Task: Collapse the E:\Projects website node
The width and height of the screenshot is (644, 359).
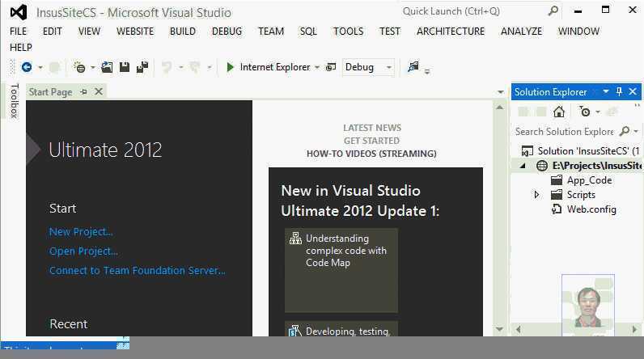Action: pyautogui.click(x=523, y=166)
